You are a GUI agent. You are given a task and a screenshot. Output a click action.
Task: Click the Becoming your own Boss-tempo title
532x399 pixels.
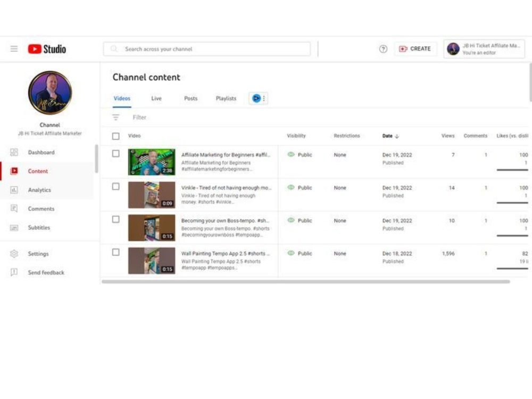point(225,221)
